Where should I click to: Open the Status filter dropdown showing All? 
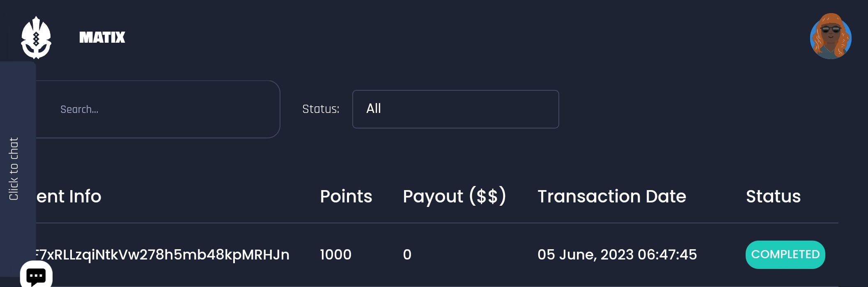point(455,109)
